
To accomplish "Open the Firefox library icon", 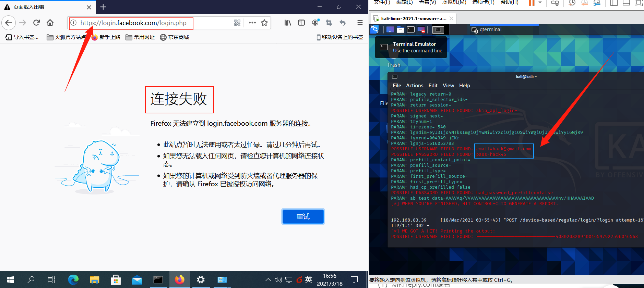I will coord(288,23).
